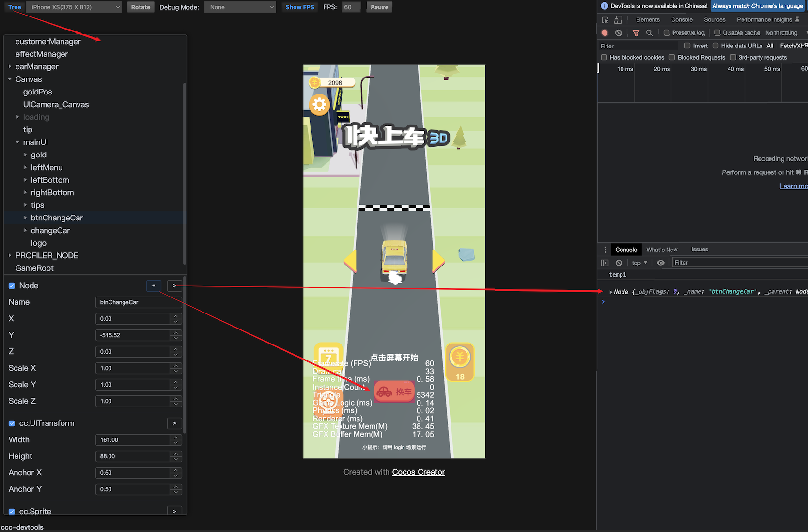Uncheck the cc.UITransform component checkbox
The image size is (808, 532).
pos(11,423)
